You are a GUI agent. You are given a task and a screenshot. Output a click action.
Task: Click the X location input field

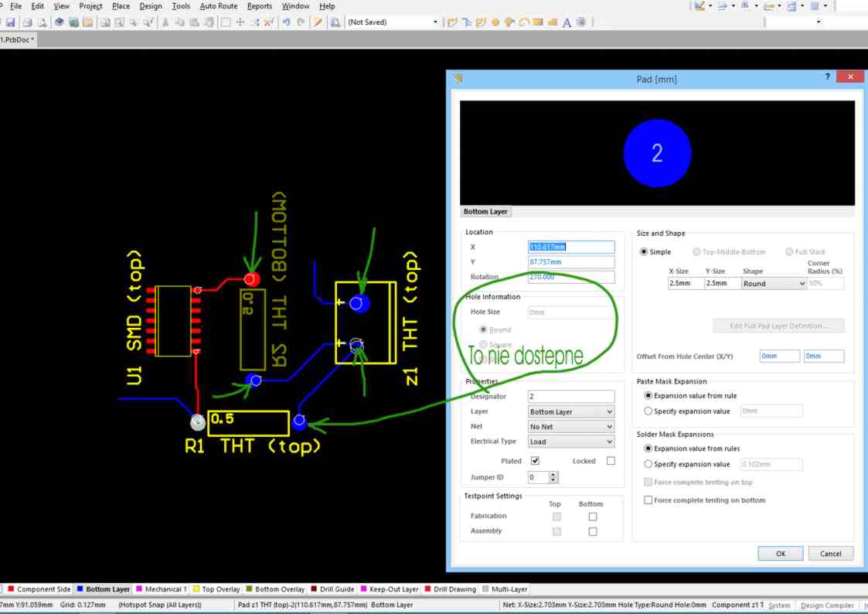coord(570,246)
